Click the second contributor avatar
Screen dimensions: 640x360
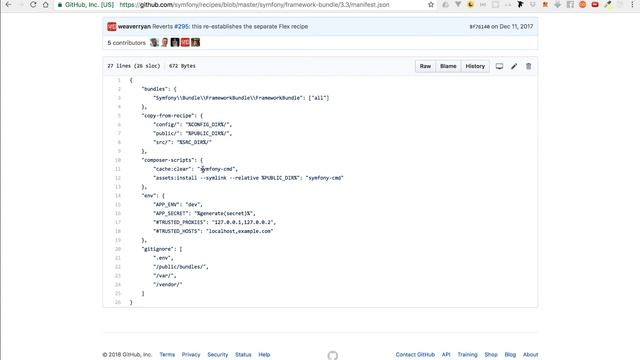(x=164, y=42)
